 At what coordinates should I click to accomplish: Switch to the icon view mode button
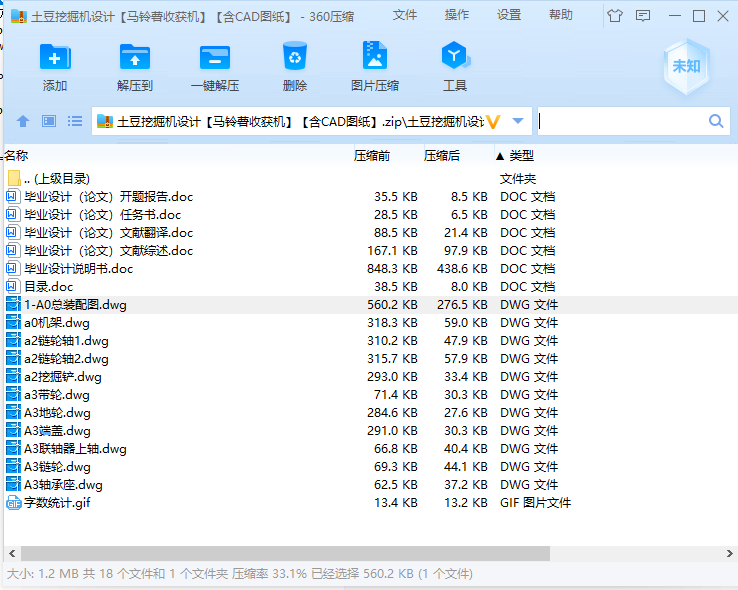click(49, 121)
